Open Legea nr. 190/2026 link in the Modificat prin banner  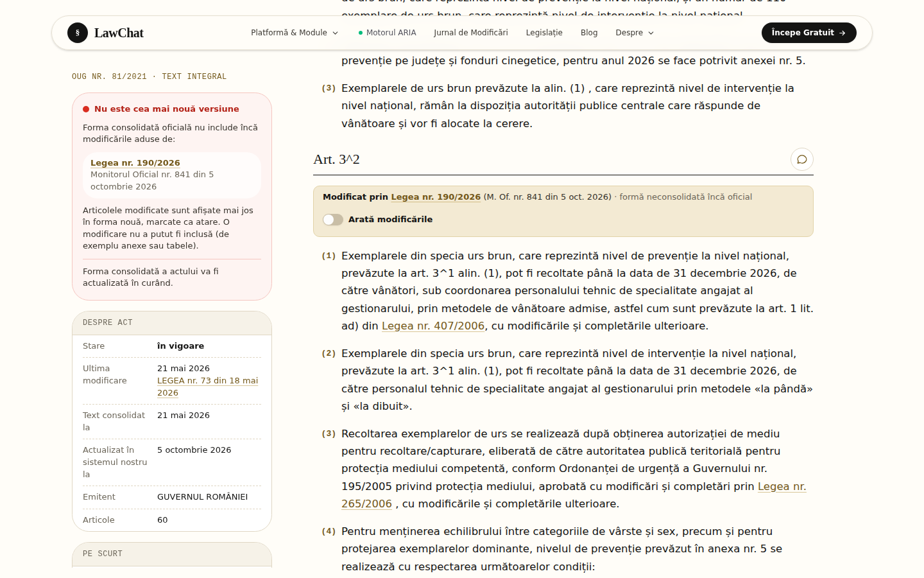click(x=436, y=197)
